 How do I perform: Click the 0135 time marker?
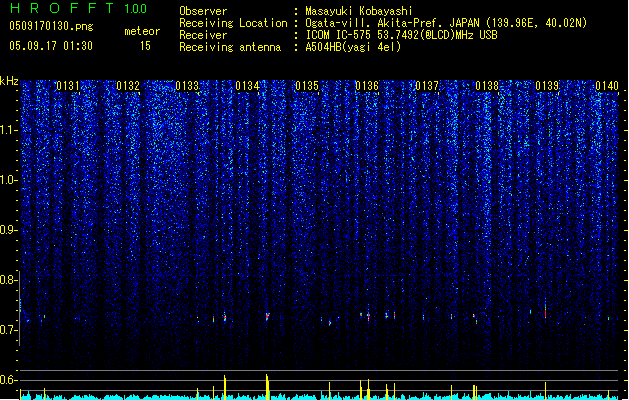coord(307,86)
